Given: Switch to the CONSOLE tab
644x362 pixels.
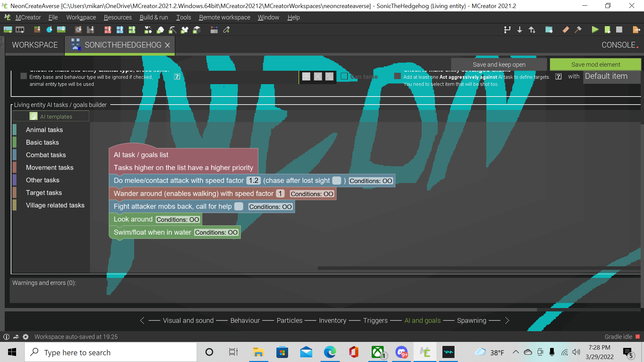Looking at the screenshot, I should point(619,45).
